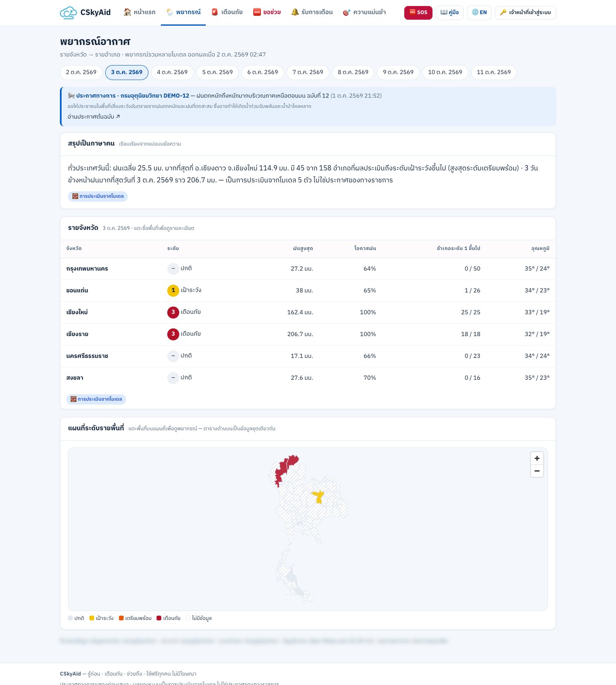616x685 pixels.
Task: Click the grey normal-level badge for กรุงเทพมหานคร
Action: click(x=173, y=268)
